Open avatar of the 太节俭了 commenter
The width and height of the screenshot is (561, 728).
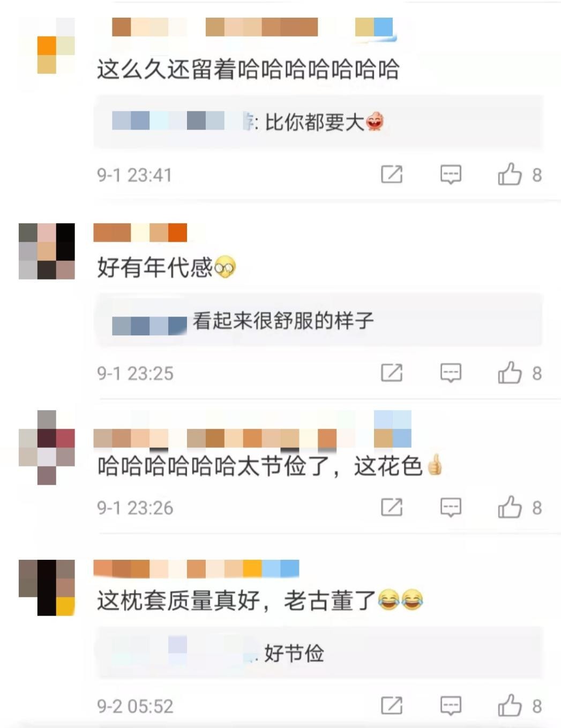point(47,447)
